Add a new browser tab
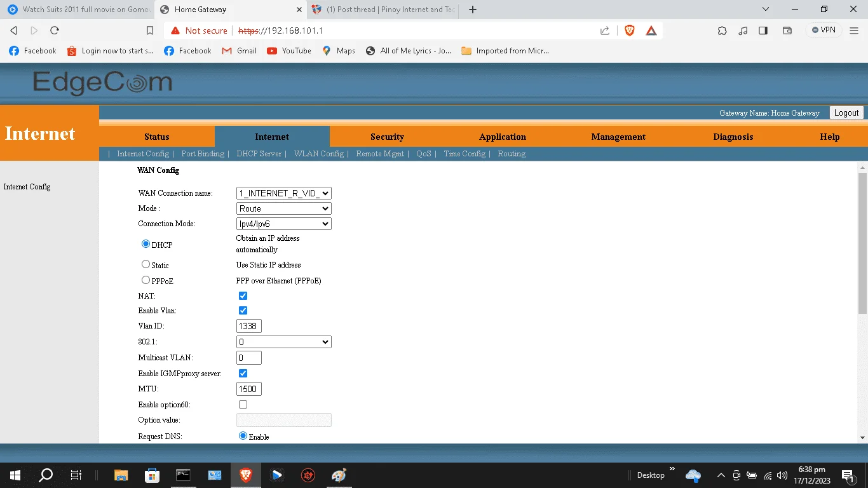 (x=472, y=10)
